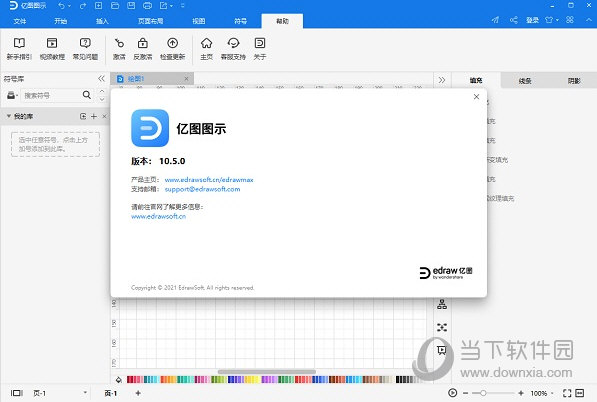This screenshot has width=597, height=402.
Task: Click the fill bucket icon by palette
Action: pyautogui.click(x=119, y=380)
